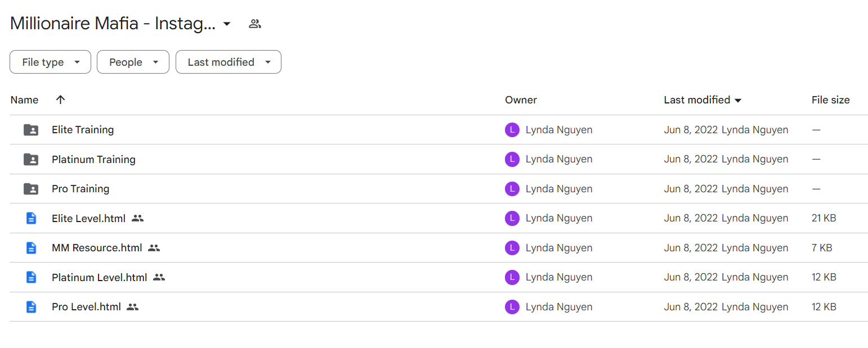
Task: Click owner avatar in Platinum Training row
Action: [512, 160]
